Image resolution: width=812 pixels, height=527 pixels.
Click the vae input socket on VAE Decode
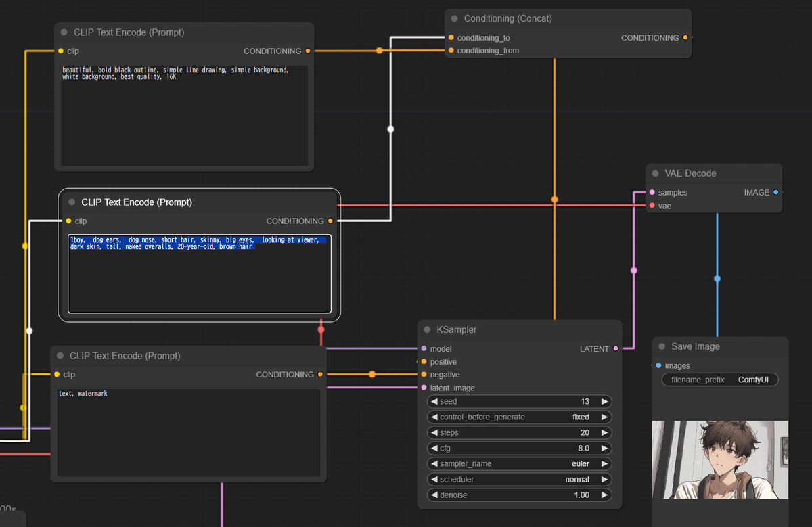652,206
